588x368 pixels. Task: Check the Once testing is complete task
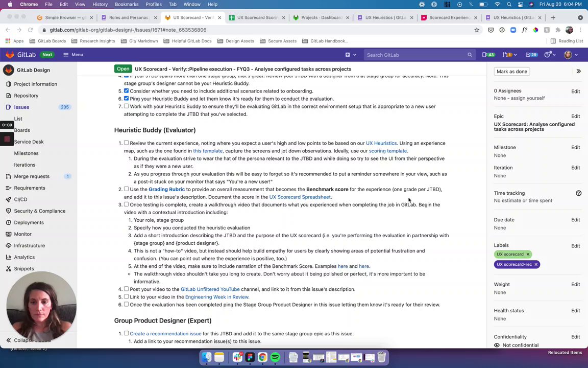tap(127, 204)
